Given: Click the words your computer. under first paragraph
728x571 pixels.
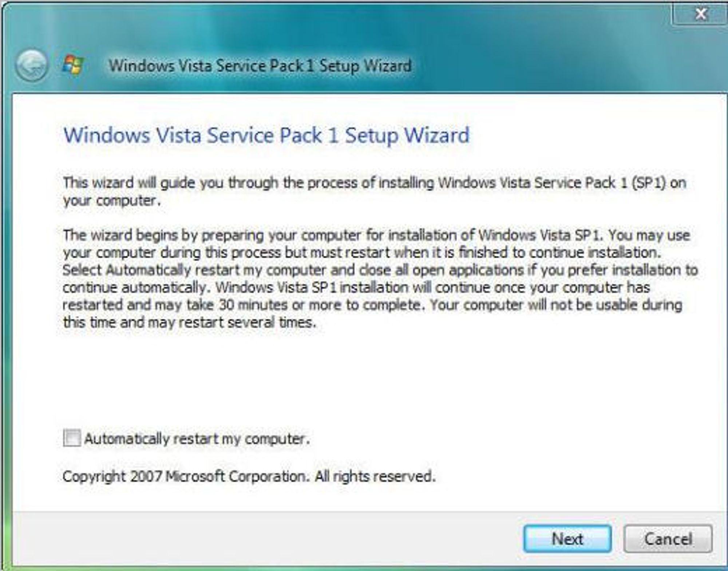Looking at the screenshot, I should pos(111,201).
